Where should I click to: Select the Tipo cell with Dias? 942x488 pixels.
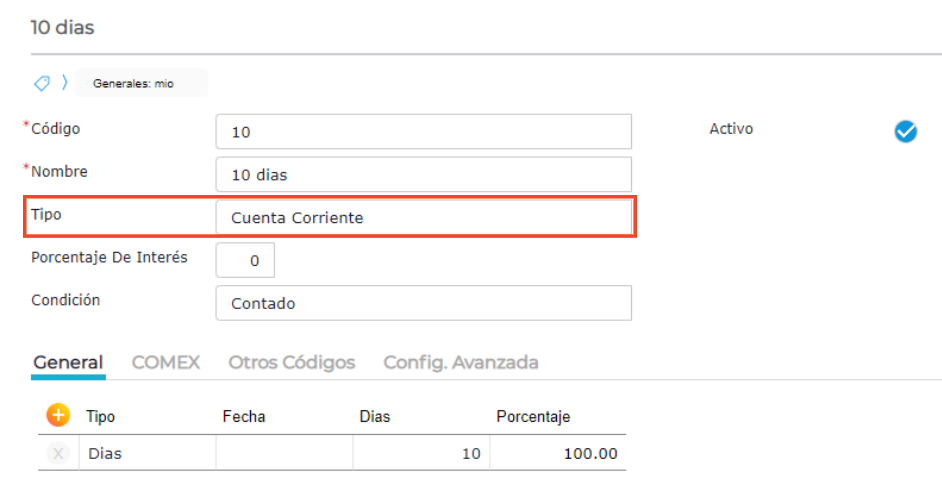148,453
